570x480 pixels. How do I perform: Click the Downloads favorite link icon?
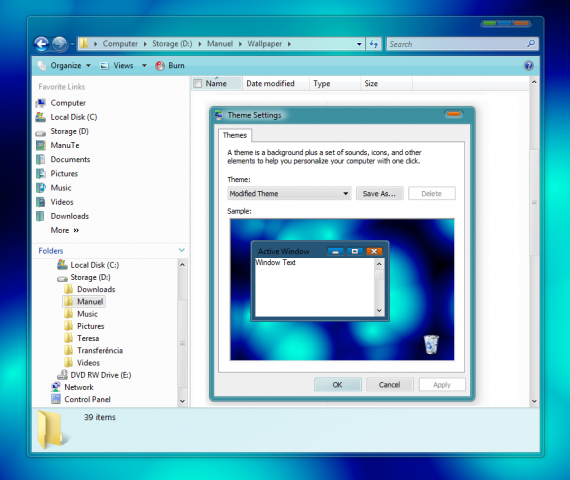tap(41, 216)
